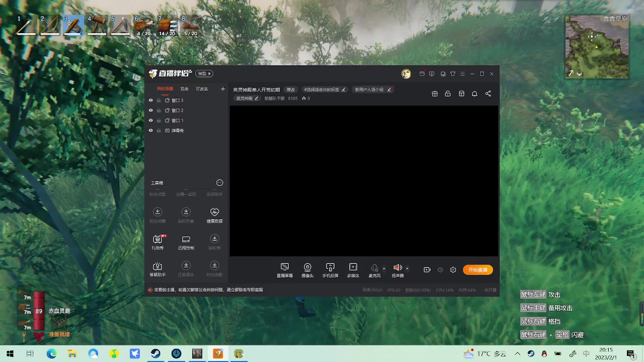Hide the 窗口 2 source
644x362 pixels.
[x=150, y=111]
